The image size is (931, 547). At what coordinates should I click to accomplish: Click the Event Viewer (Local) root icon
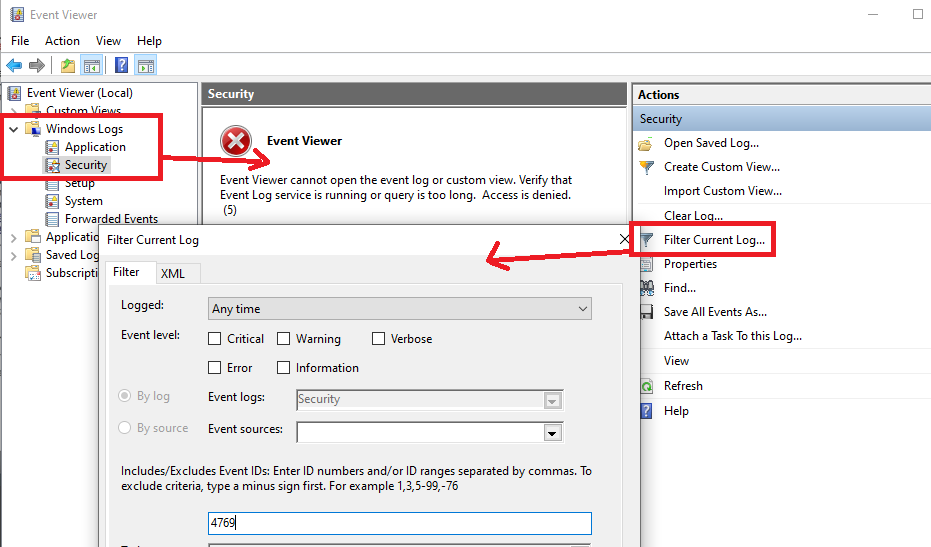[15, 93]
